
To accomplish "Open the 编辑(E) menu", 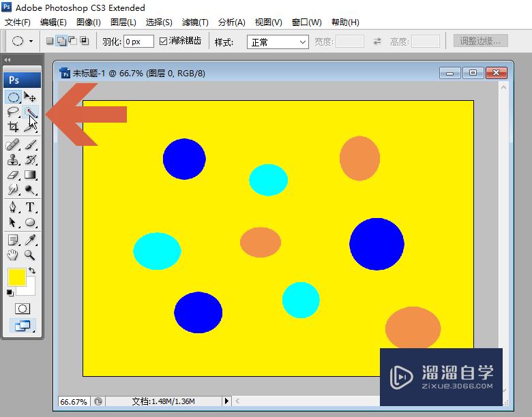I will click(53, 22).
